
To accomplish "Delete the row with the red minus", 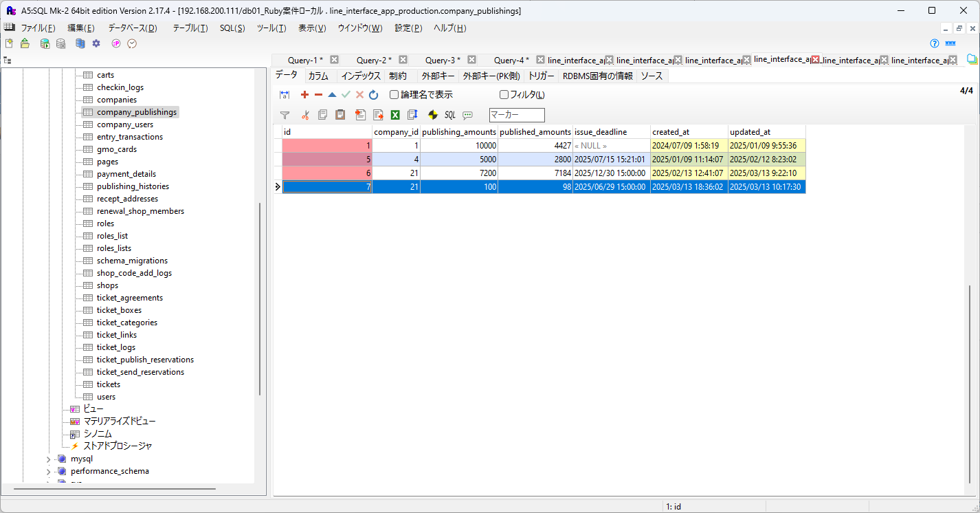I will [318, 95].
